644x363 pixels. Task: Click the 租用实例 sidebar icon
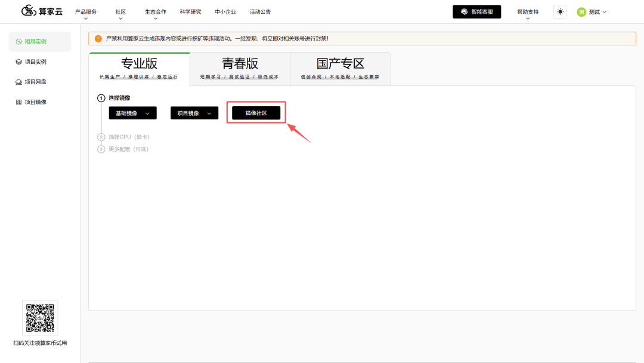(18, 42)
